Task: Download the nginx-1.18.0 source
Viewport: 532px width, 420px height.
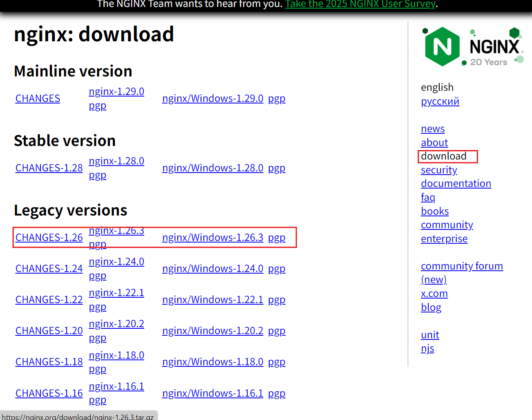Action: tap(116, 355)
